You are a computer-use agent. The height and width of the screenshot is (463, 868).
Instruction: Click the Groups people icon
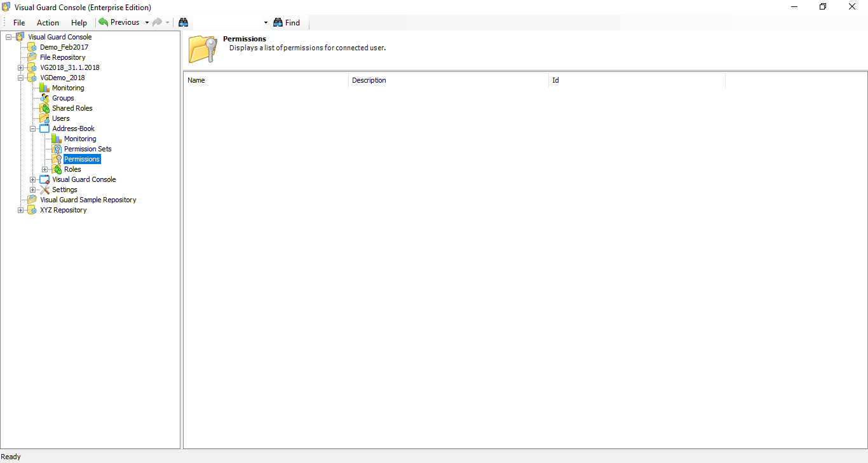tap(44, 98)
